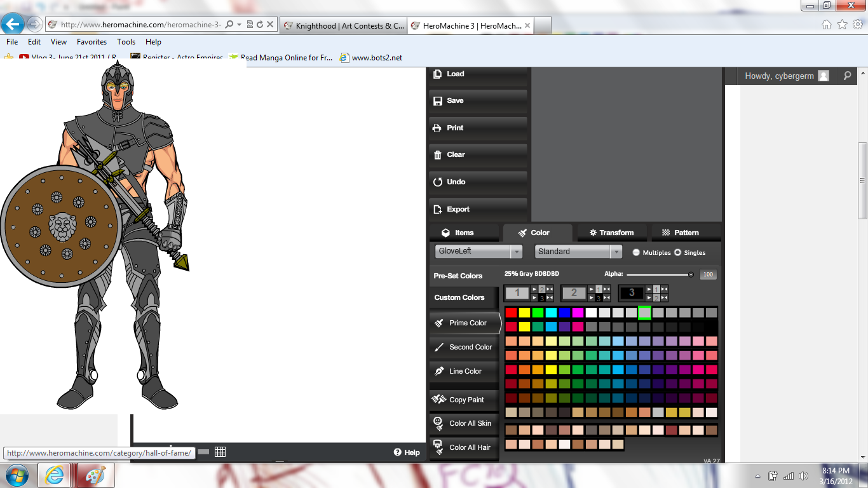
Task: Activate color slot 3 box
Action: click(x=631, y=293)
